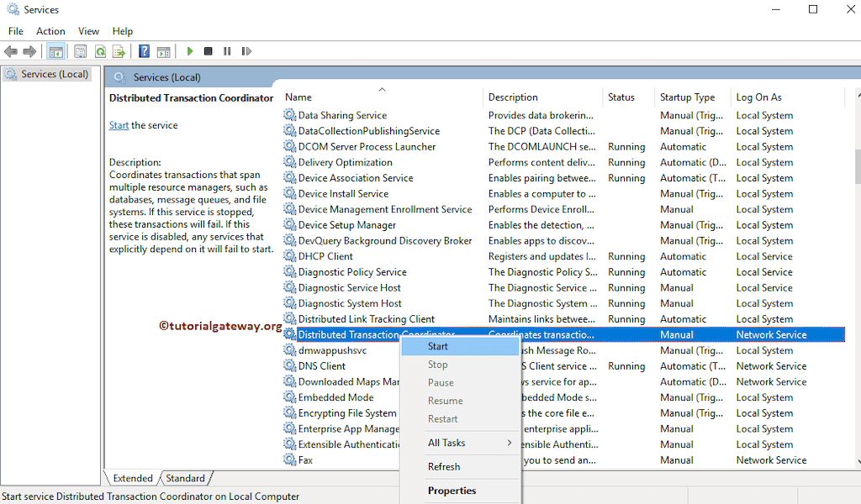
Task: Open the Action menu
Action: (x=50, y=31)
